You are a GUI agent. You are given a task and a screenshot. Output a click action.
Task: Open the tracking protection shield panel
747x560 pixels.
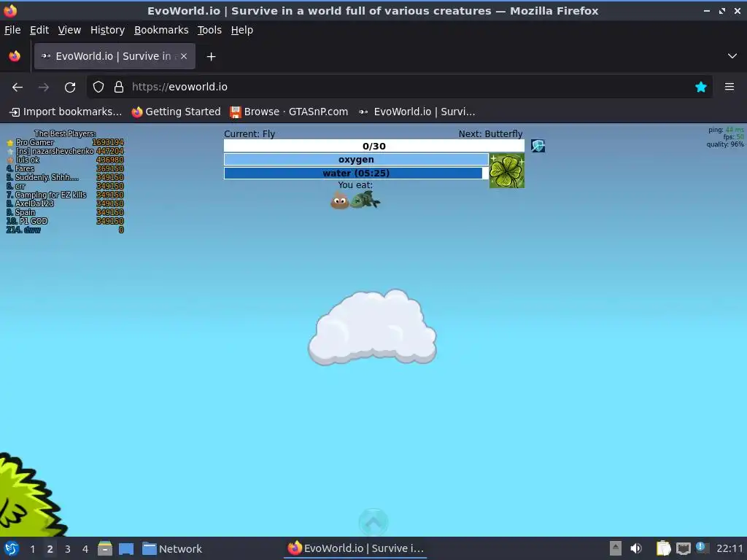[x=98, y=87]
